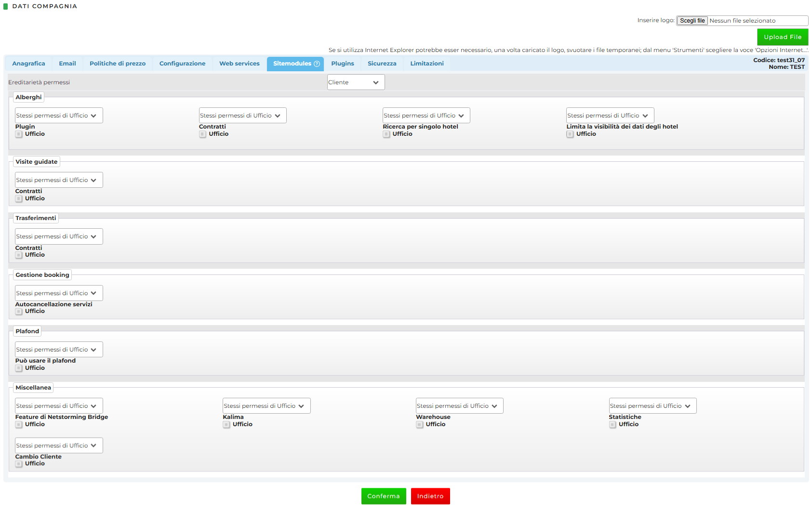Expand the Trasferimenti Contratti permissions dropdown

(x=59, y=236)
